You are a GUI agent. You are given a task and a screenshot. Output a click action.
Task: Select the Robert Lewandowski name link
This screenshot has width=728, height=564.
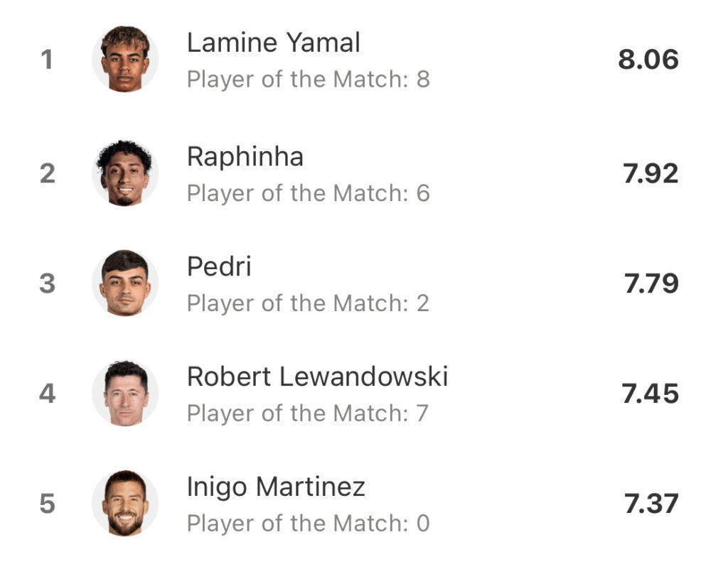[318, 376]
